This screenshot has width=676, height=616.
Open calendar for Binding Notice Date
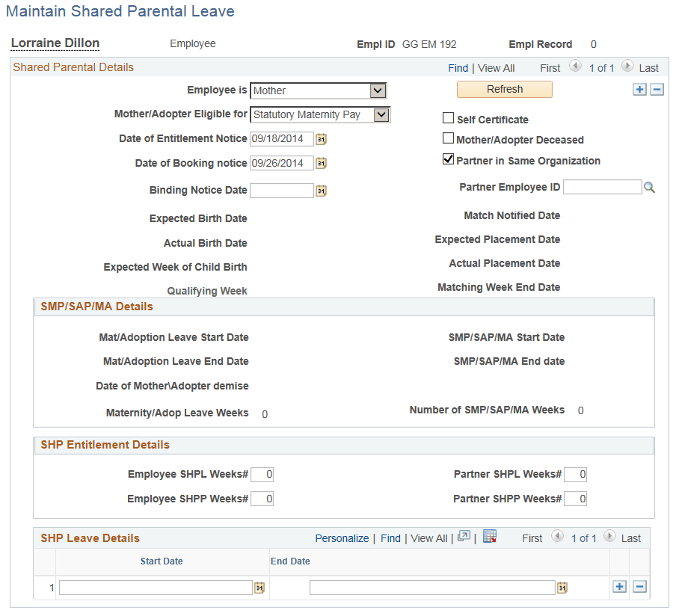321,191
